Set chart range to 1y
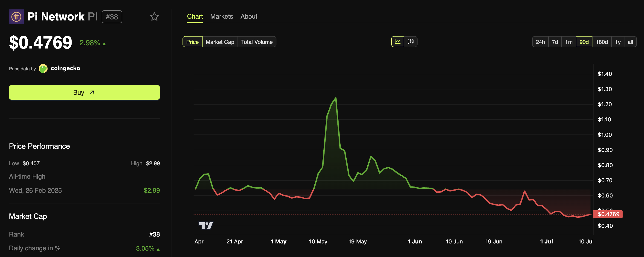The width and height of the screenshot is (644, 257). point(618,42)
